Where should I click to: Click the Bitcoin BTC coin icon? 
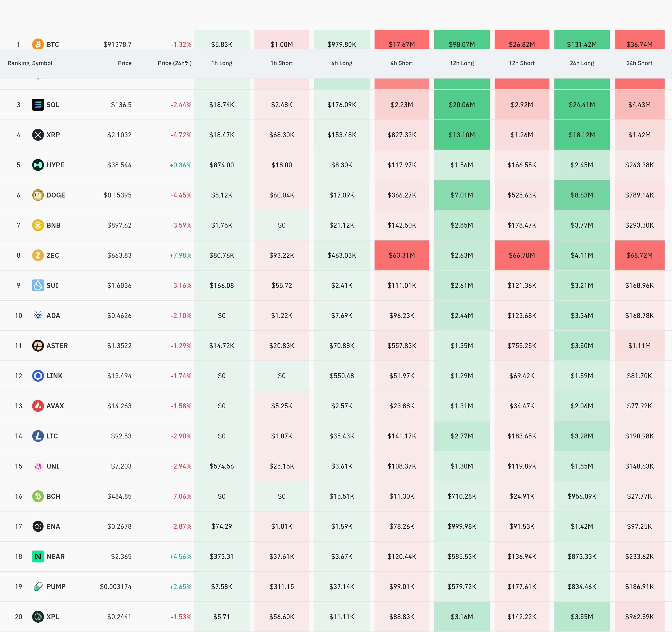[x=38, y=44]
